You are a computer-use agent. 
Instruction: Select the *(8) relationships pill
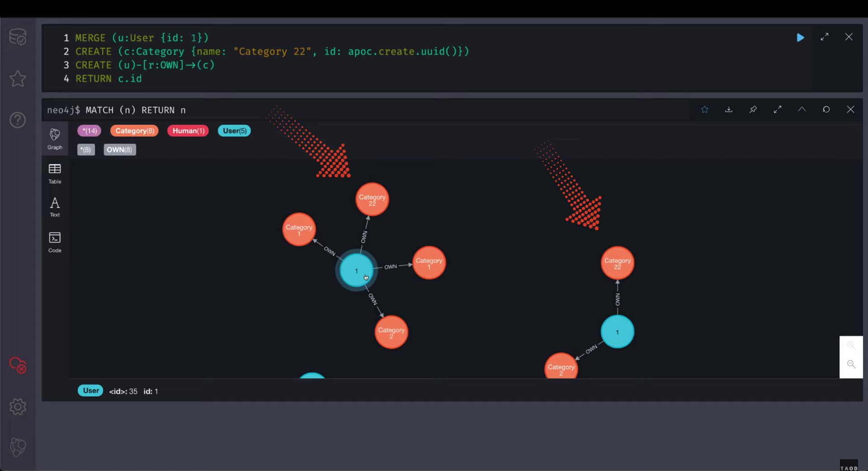pyautogui.click(x=86, y=150)
